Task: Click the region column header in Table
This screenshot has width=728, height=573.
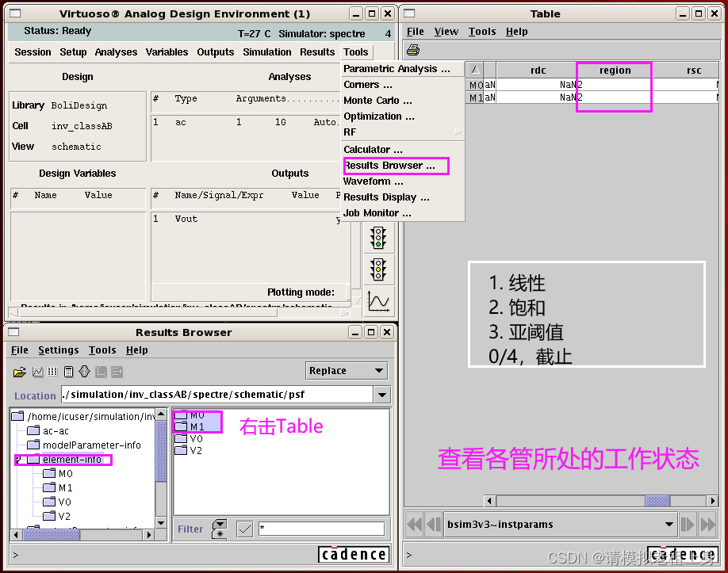Action: pyautogui.click(x=615, y=70)
